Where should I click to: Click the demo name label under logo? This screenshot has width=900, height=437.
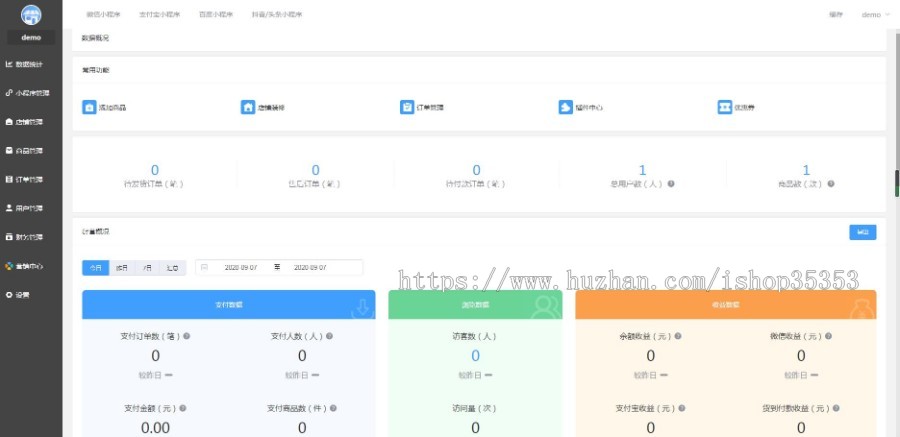pos(31,37)
